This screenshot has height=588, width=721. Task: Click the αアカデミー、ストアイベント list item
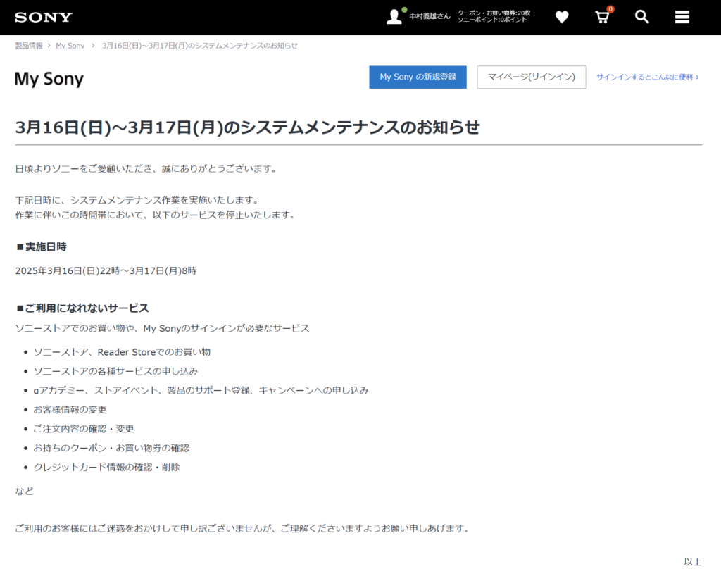click(x=201, y=390)
